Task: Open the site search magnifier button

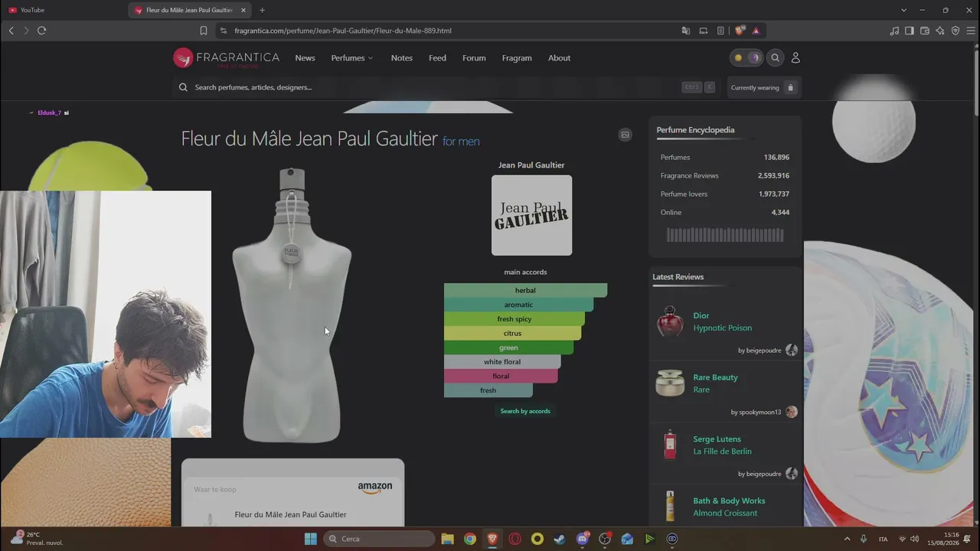Action: [776, 57]
